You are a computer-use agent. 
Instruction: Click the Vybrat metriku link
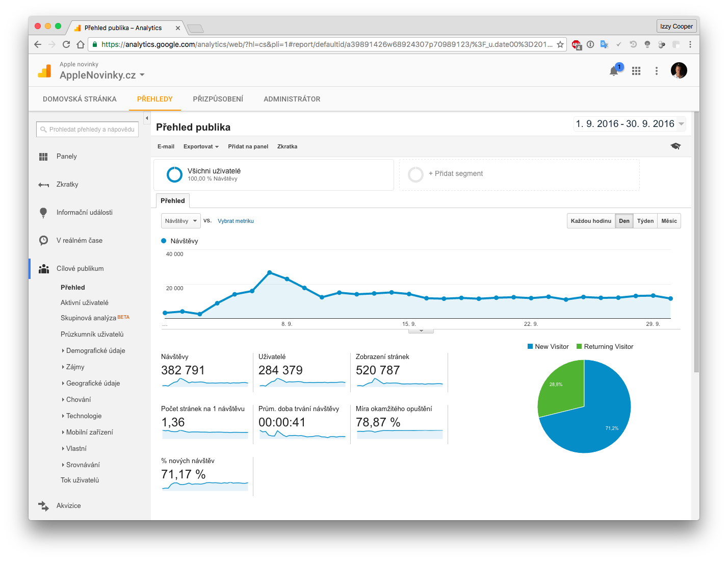point(236,221)
